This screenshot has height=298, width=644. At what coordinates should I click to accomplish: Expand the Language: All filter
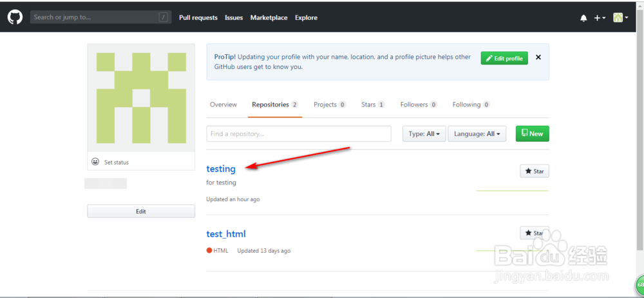[477, 134]
